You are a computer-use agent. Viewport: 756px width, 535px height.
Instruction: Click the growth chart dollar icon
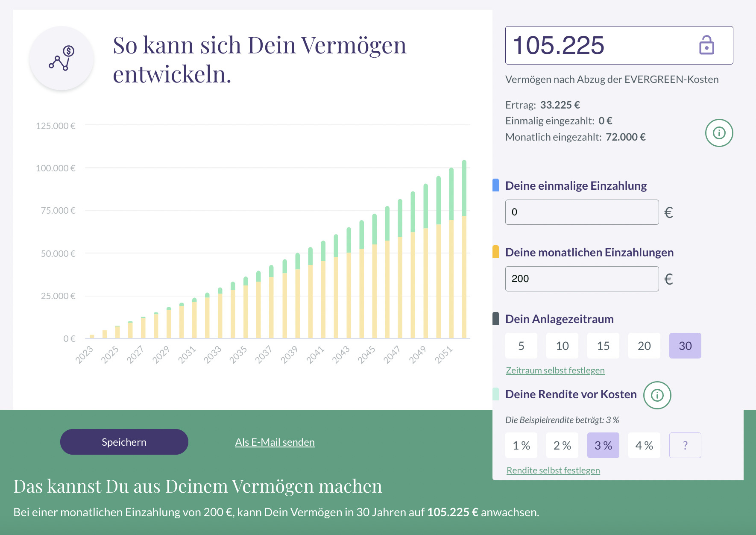tap(62, 58)
